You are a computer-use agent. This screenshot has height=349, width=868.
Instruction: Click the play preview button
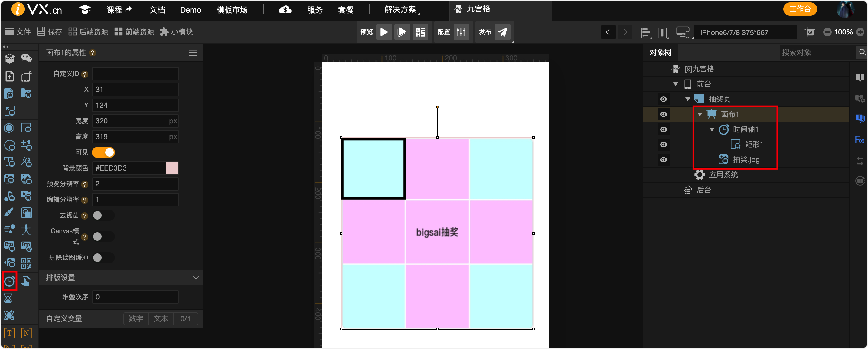(x=384, y=32)
